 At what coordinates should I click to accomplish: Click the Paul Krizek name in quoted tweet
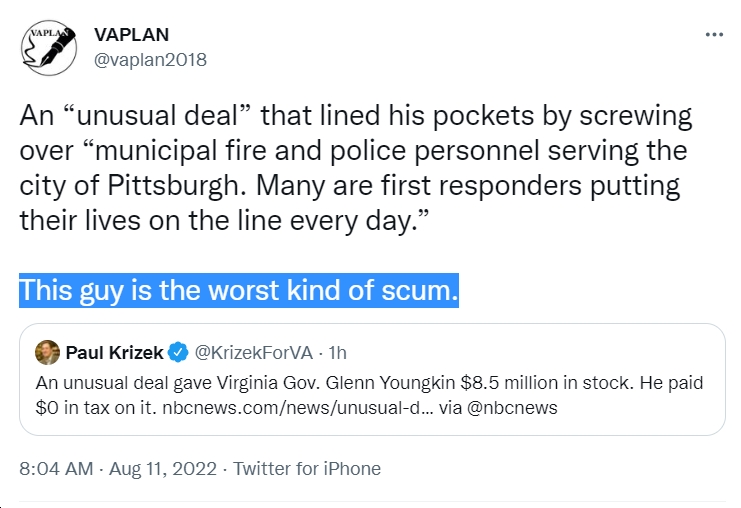[x=114, y=353]
